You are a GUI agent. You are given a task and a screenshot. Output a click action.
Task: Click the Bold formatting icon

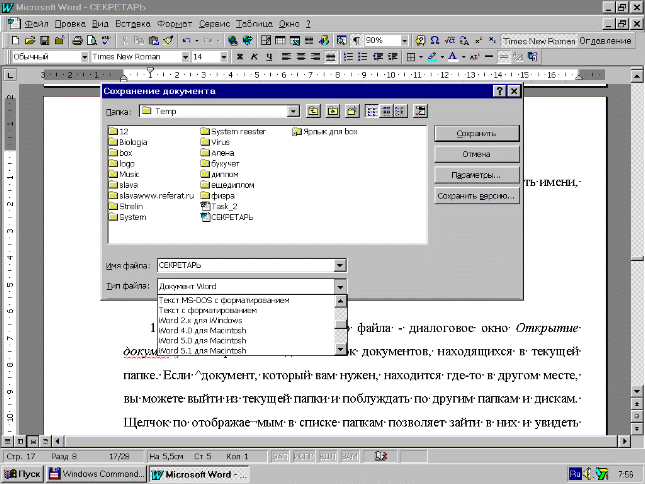click(239, 58)
